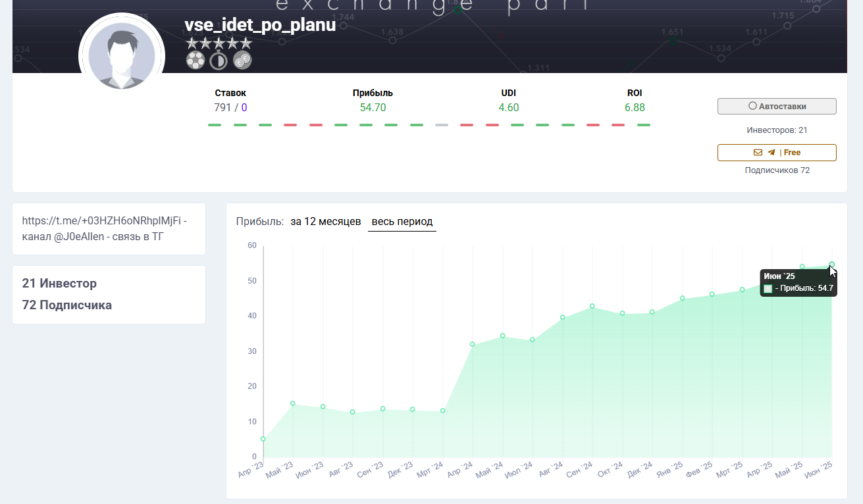Click the euro coins icon
The image size is (863, 504).
coord(242,61)
